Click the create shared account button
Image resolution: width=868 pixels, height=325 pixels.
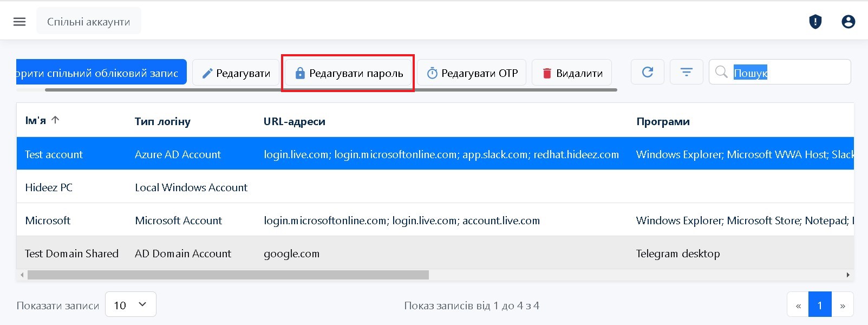pyautogui.click(x=101, y=73)
